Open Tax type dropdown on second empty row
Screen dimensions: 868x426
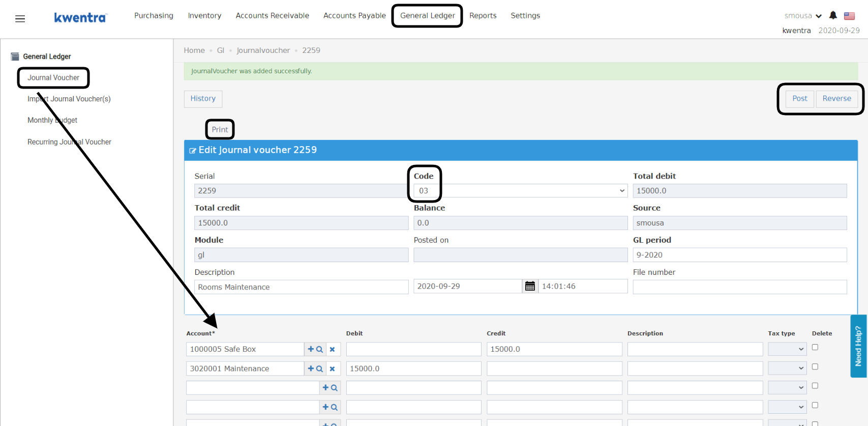point(787,407)
